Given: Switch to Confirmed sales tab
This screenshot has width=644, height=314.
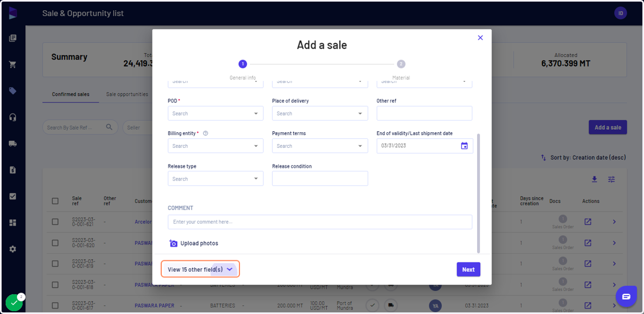Looking at the screenshot, I should click(x=71, y=94).
